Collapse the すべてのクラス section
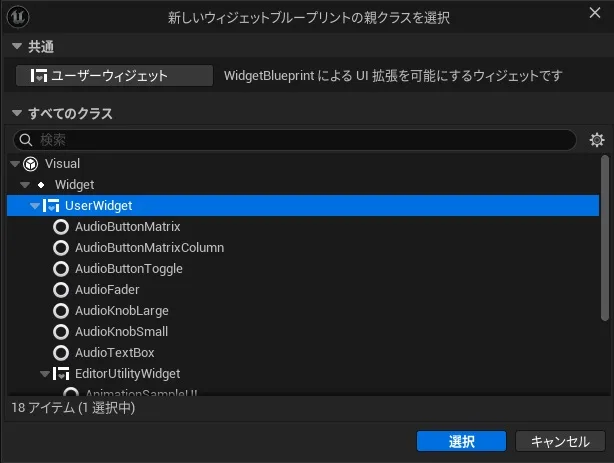Viewport: 614px width, 463px height. tap(15, 114)
